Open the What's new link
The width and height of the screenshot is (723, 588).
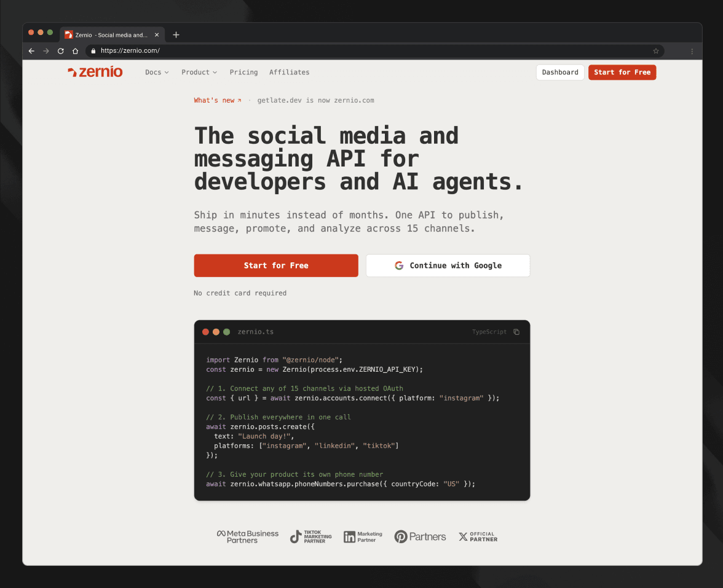point(217,101)
